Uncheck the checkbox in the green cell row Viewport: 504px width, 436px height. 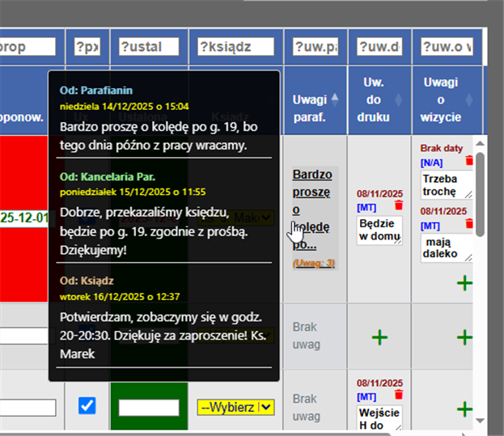[87, 405]
